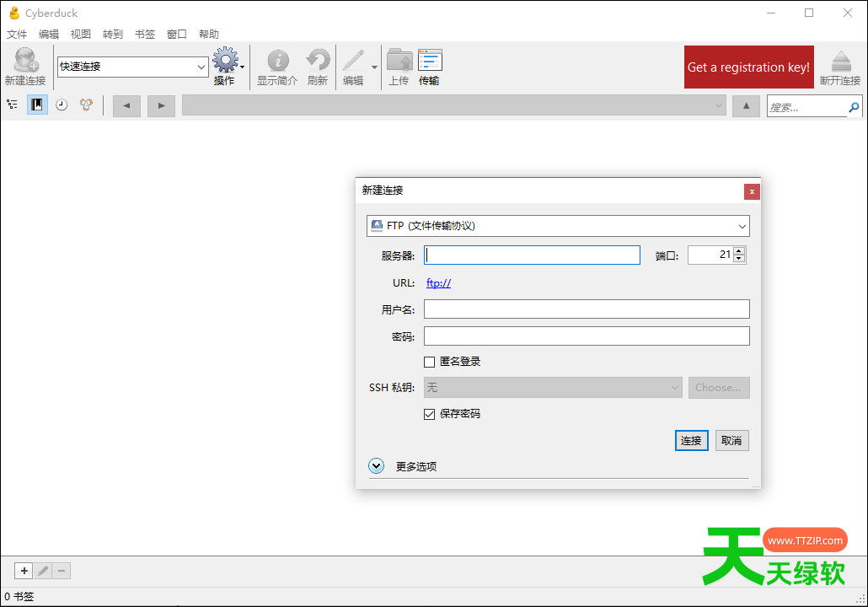The image size is (868, 607).
Task: Open the 编辑 menu
Action: click(49, 35)
